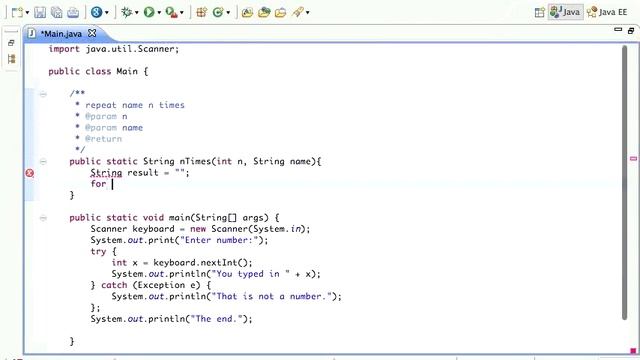Click on the "try {" line
Viewport: 640px width, 360px height.
pos(103,251)
